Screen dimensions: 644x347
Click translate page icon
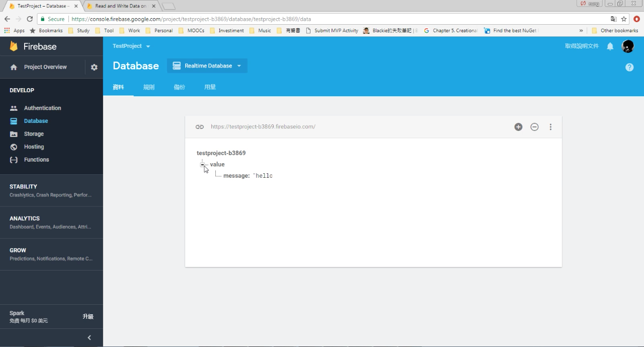[613, 19]
